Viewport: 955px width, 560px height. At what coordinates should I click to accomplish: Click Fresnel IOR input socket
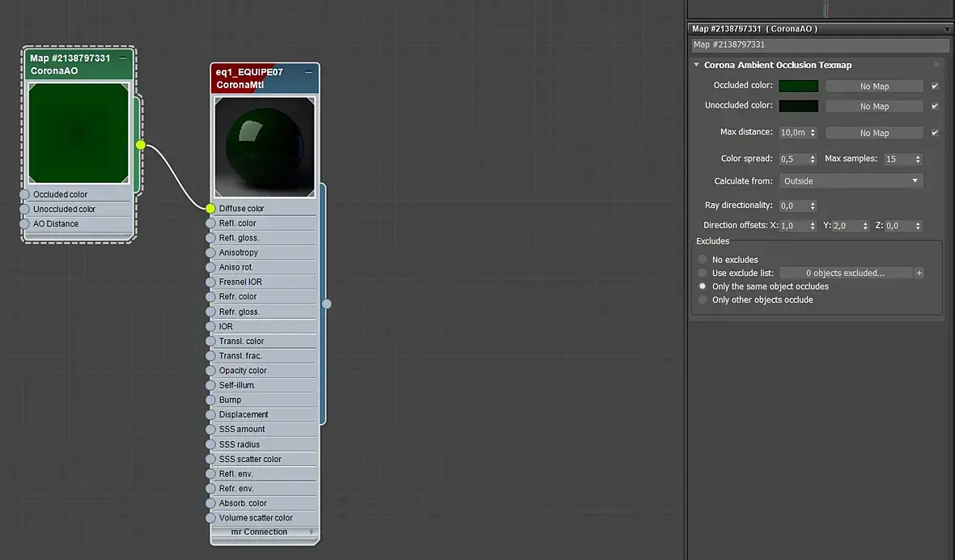pyautogui.click(x=210, y=282)
